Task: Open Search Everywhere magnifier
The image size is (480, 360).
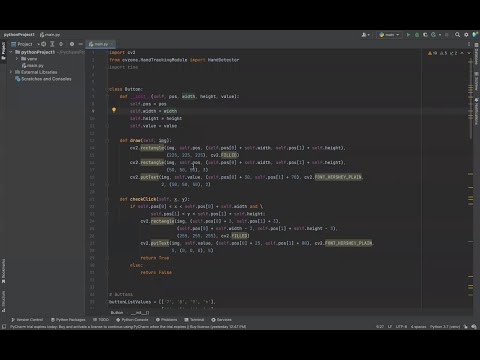Action: (x=458, y=35)
